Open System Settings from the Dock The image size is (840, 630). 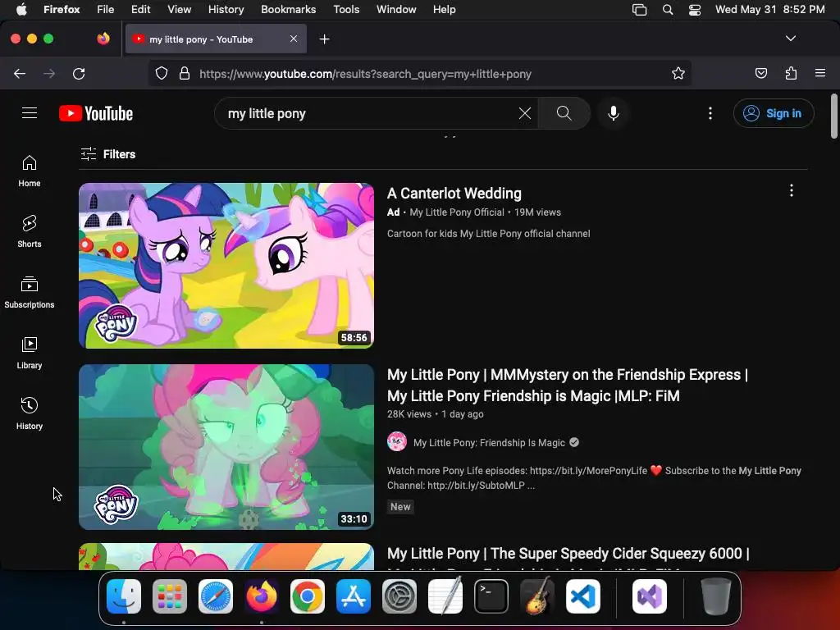point(399,596)
